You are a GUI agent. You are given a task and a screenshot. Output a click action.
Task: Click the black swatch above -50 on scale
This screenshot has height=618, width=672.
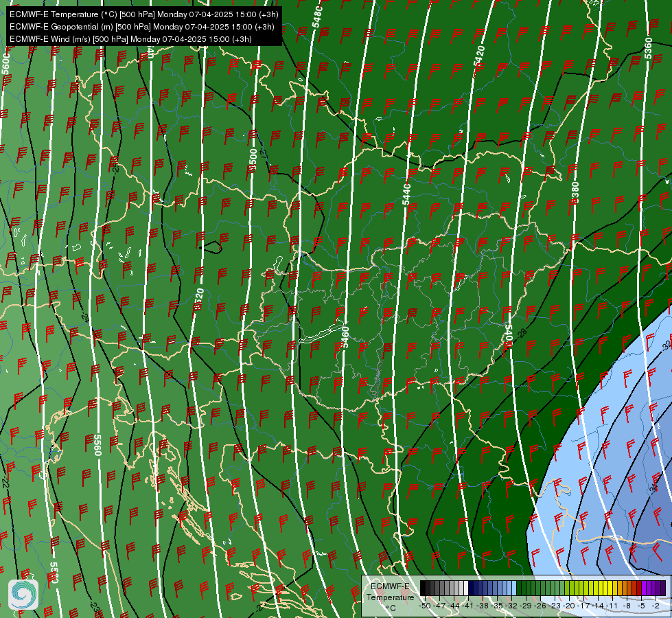click(423, 588)
